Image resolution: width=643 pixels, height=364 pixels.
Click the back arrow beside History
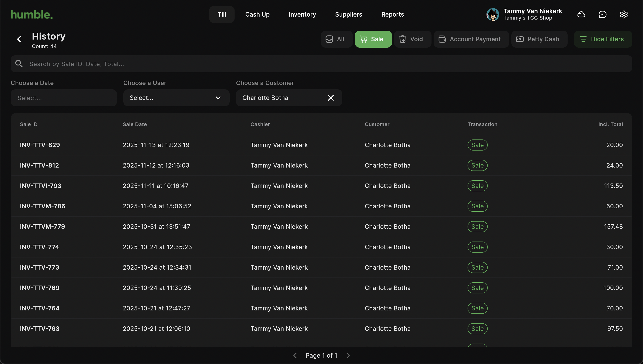(19, 39)
